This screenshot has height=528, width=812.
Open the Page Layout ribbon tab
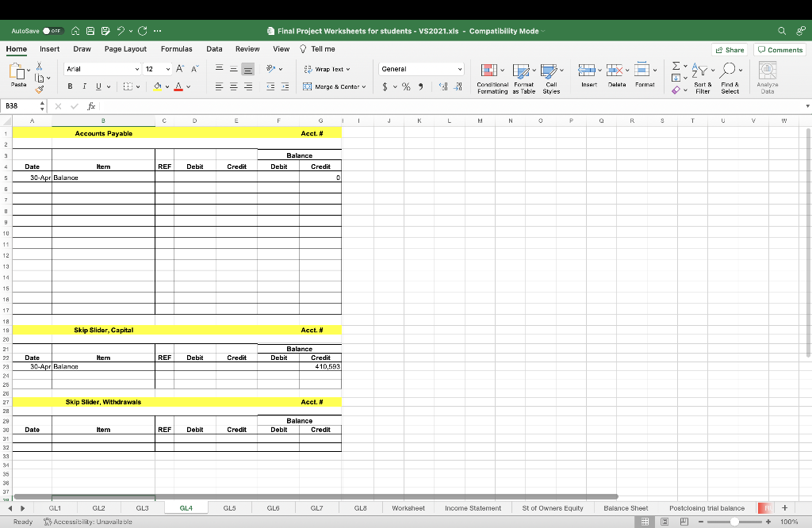tap(125, 49)
